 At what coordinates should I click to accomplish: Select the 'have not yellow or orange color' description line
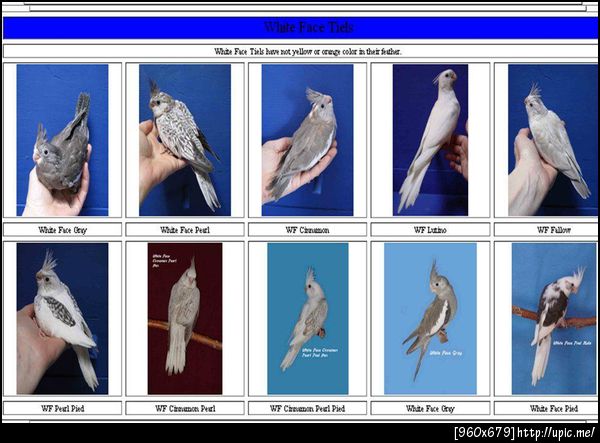tap(308, 51)
